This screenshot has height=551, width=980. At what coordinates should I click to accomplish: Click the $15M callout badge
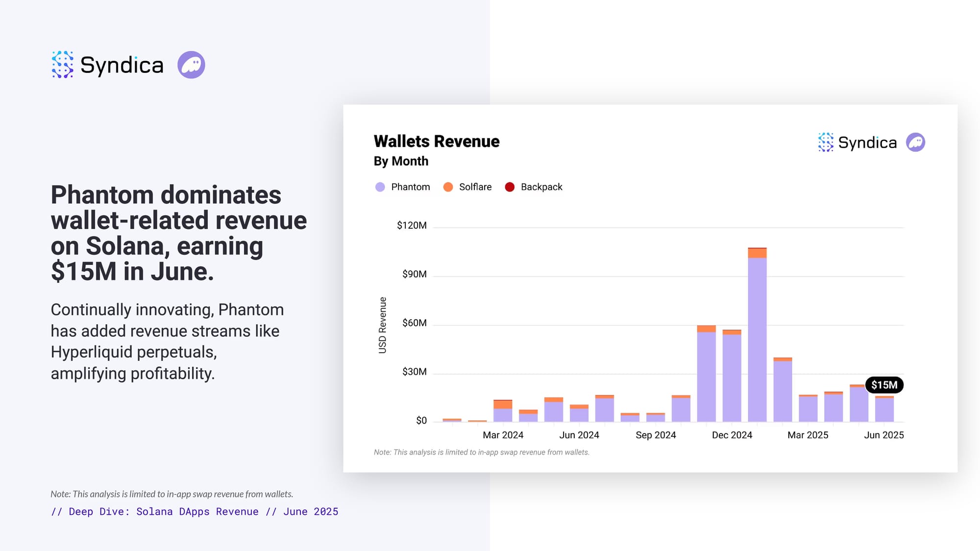[x=884, y=385]
